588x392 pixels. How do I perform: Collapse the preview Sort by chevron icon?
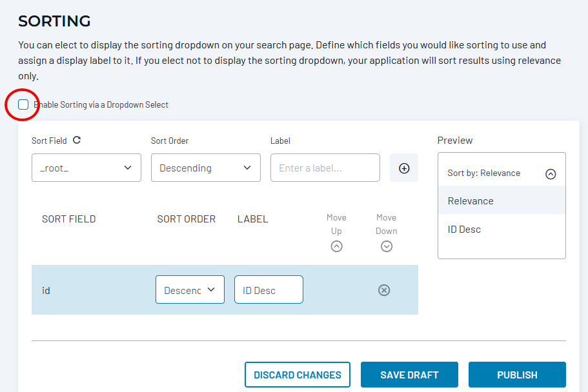pyautogui.click(x=551, y=173)
